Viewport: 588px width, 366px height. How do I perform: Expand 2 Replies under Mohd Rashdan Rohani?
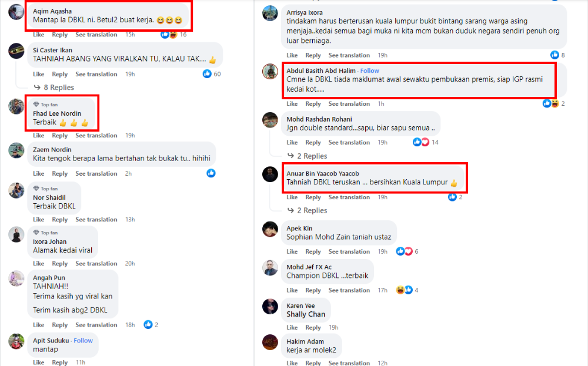pyautogui.click(x=307, y=156)
